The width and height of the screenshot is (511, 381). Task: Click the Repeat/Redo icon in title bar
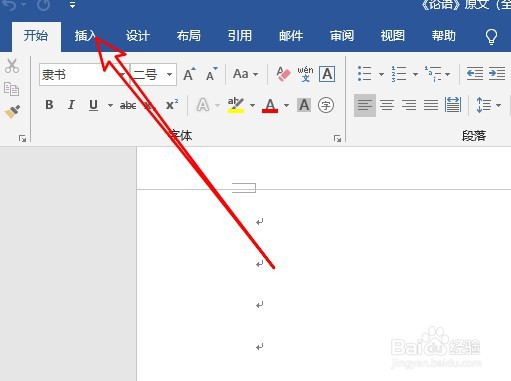tap(44, 5)
